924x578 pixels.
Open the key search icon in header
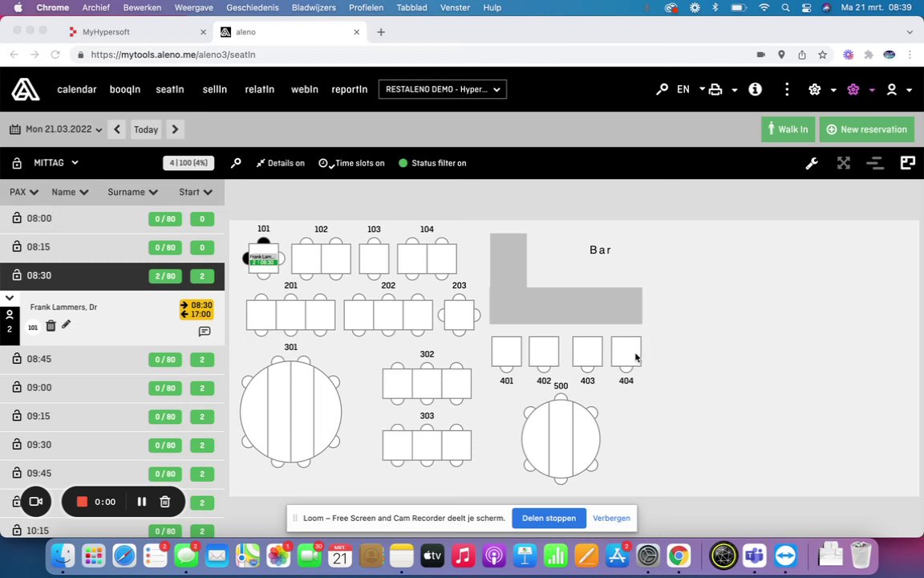(662, 89)
